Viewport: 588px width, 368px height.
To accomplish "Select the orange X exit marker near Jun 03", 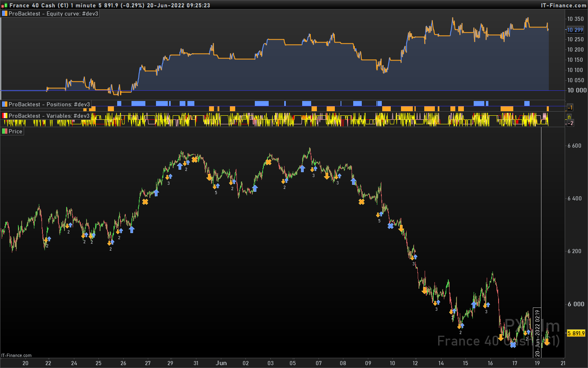I will (x=268, y=162).
